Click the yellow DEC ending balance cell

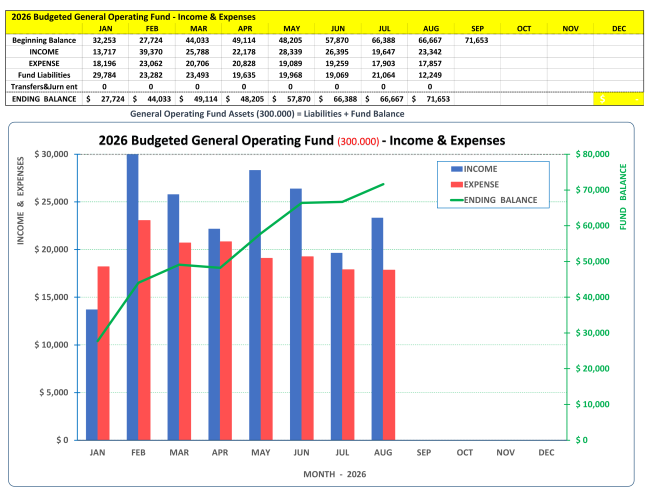click(x=618, y=99)
